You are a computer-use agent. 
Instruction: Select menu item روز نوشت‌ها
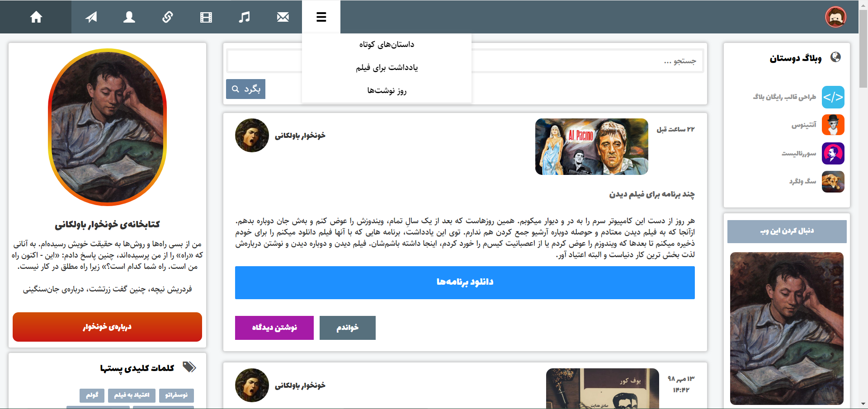click(x=387, y=90)
